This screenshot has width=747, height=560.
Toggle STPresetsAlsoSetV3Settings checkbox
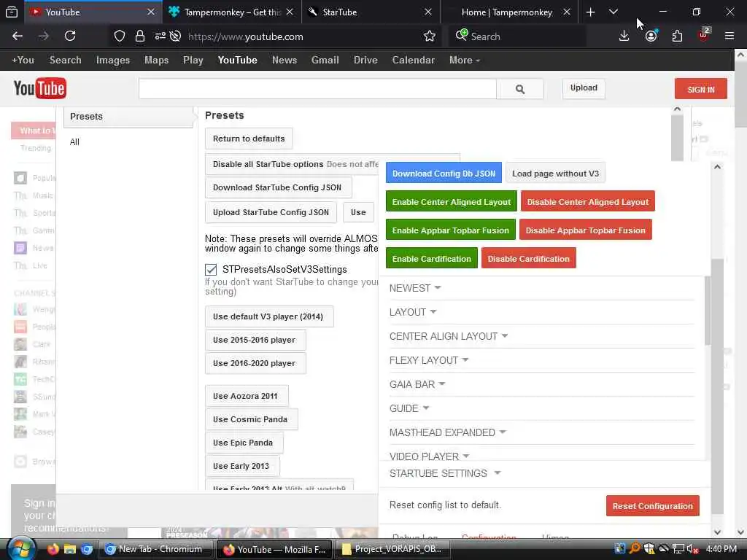click(x=211, y=270)
